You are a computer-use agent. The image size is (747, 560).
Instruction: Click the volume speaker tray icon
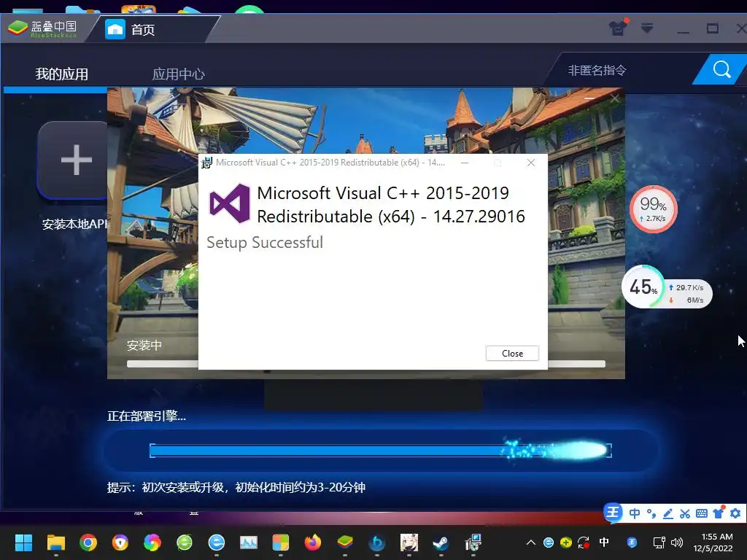tap(676, 542)
